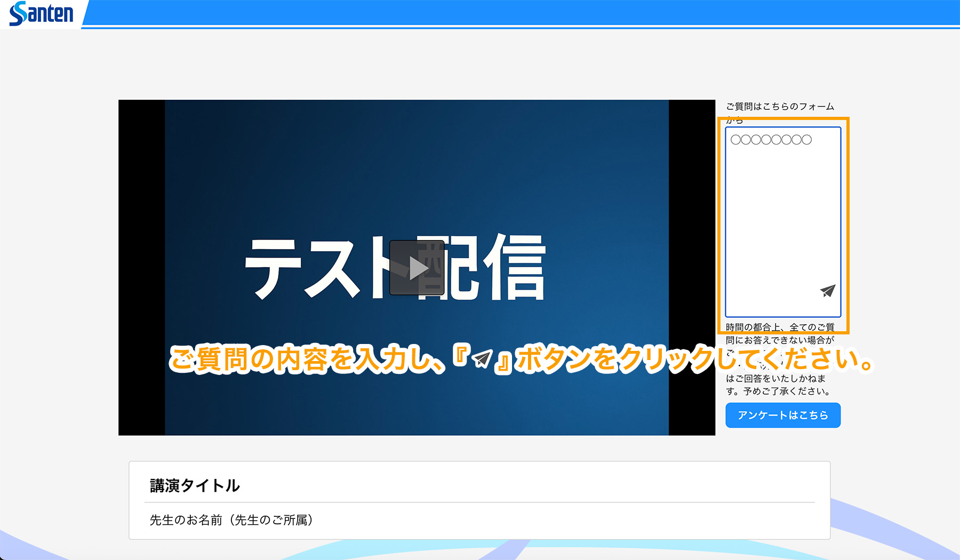Screen dimensions: 960x560
Task: Click the ○○○○ placeholder text in question form
Action: click(x=771, y=140)
